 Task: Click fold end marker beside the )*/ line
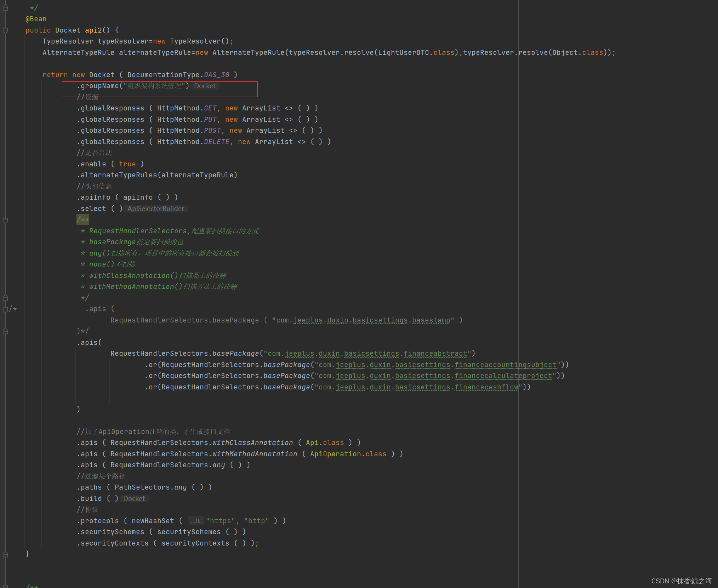pyautogui.click(x=5, y=331)
